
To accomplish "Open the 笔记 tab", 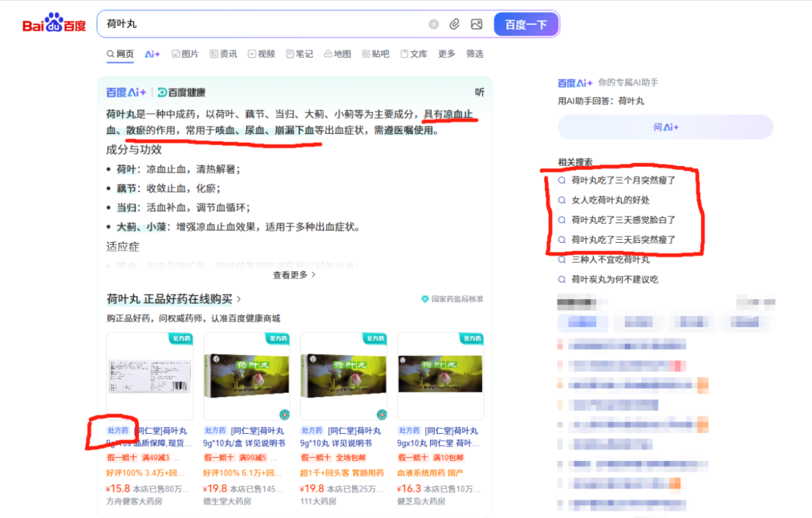I will [x=299, y=54].
